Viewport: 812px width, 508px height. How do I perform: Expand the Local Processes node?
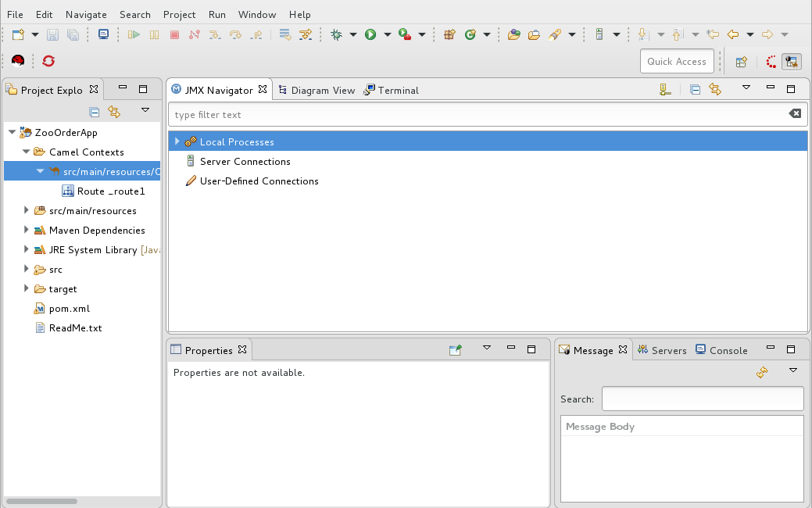[x=177, y=141]
